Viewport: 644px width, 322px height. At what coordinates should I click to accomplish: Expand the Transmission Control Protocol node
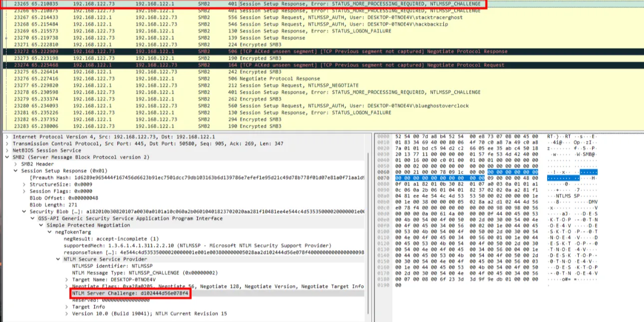7,143
